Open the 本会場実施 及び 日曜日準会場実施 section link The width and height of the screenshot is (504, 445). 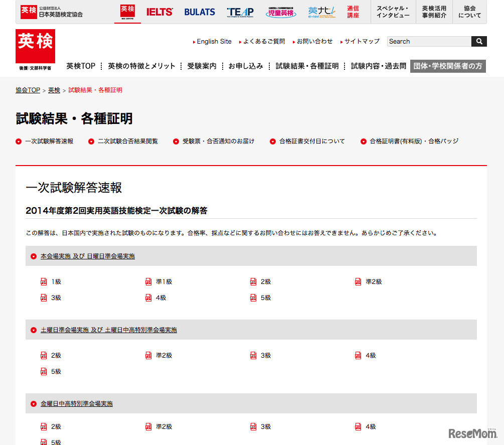[x=86, y=256]
